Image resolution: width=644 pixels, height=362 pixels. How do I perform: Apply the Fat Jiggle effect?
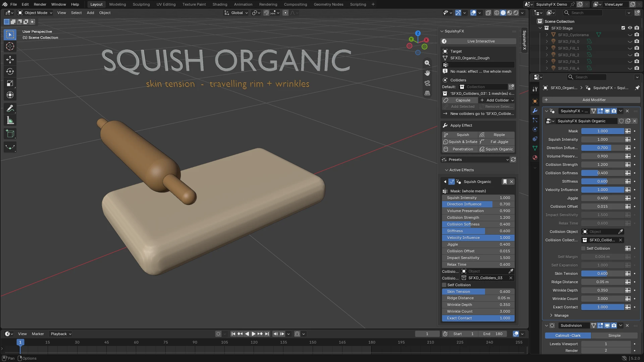(497, 142)
